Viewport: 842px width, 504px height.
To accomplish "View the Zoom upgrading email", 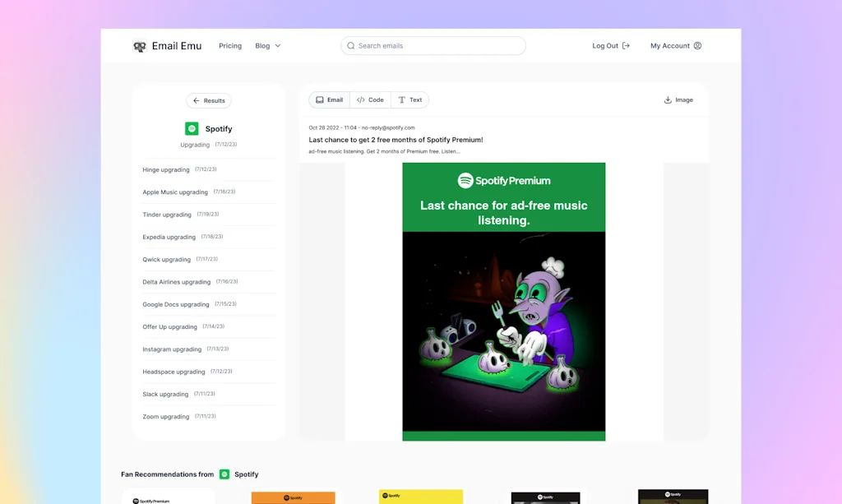I will (166, 417).
